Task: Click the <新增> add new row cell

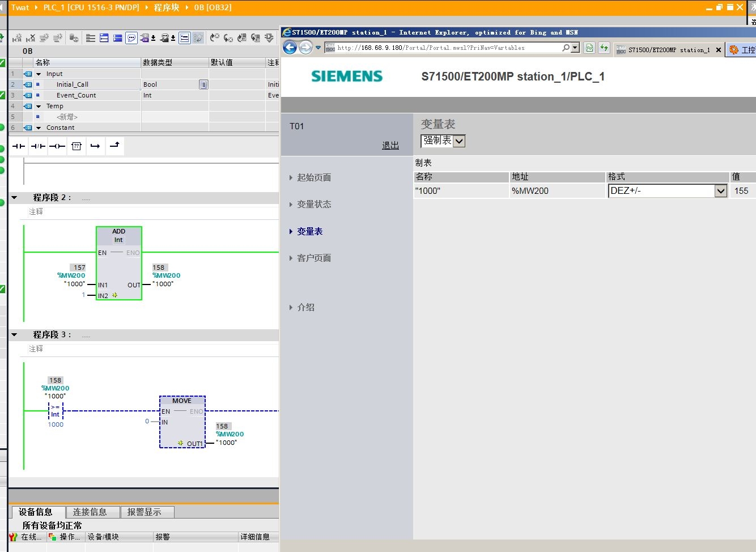Action: pos(67,117)
